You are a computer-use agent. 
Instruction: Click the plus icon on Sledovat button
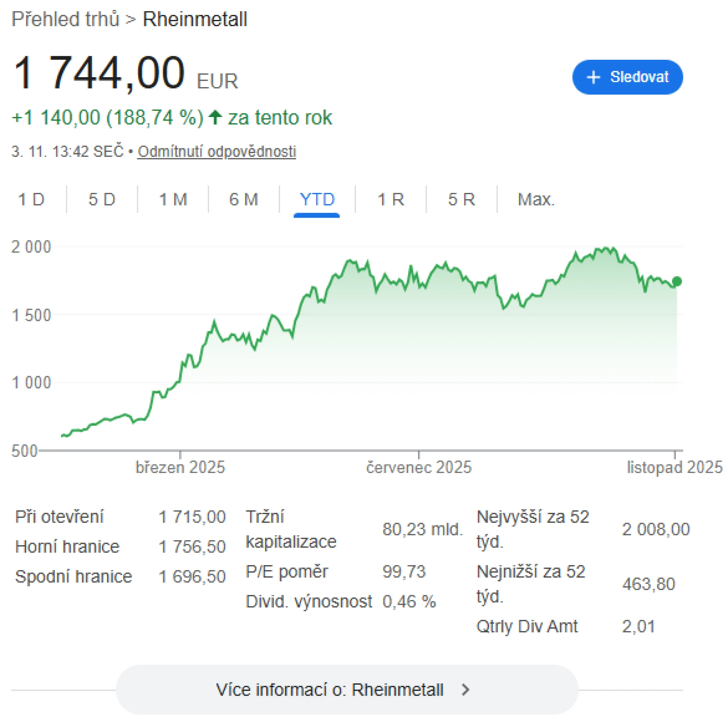coord(593,77)
